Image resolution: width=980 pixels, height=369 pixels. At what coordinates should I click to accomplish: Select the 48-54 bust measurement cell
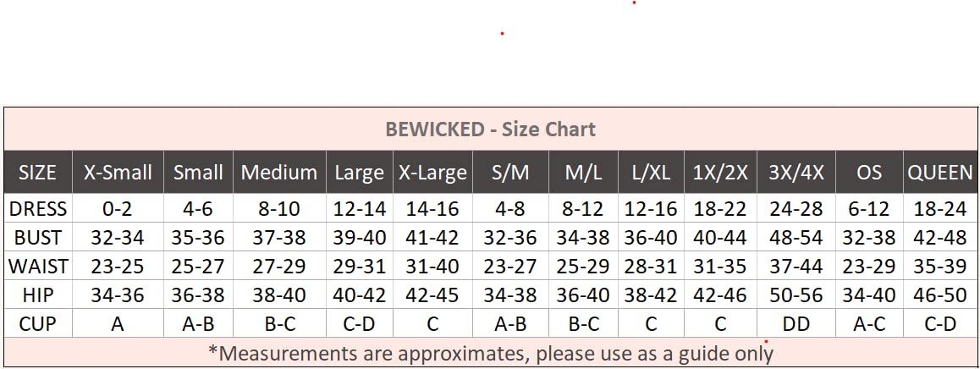tap(796, 238)
